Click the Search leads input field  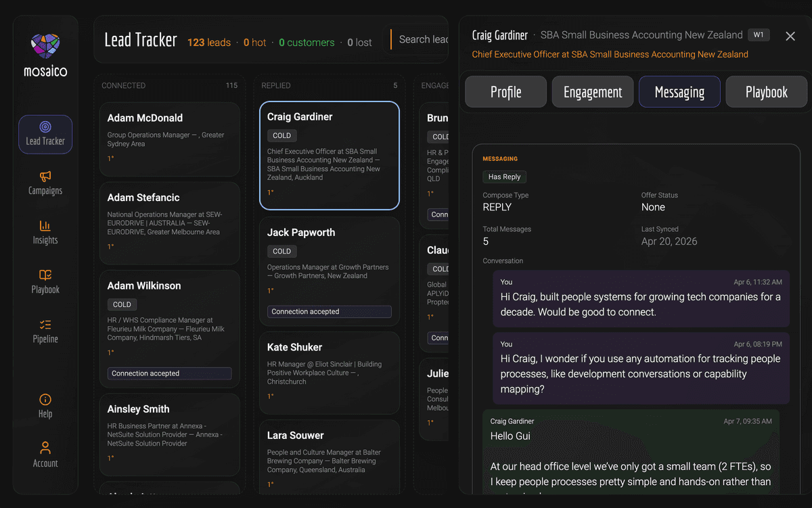pyautogui.click(x=420, y=39)
